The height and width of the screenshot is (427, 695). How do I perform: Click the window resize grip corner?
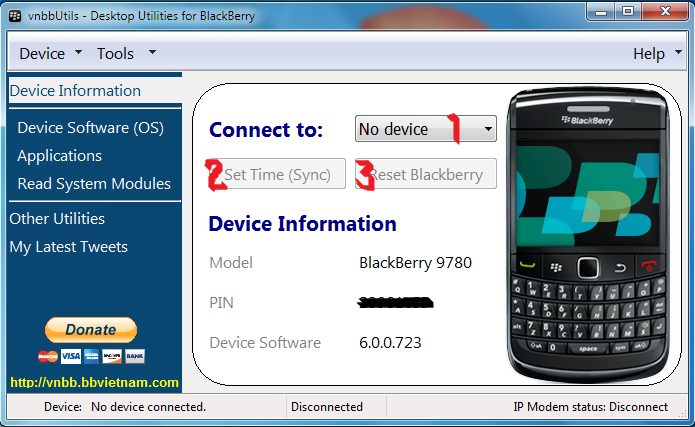[682, 413]
